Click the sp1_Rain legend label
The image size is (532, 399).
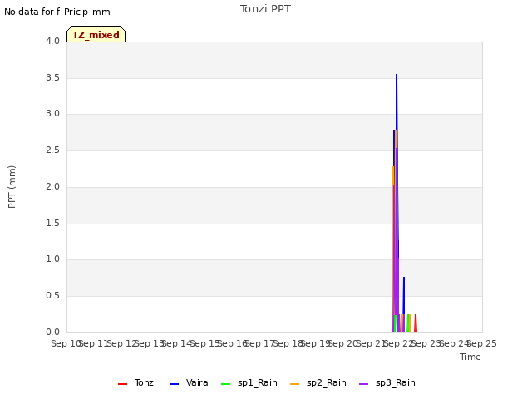pyautogui.click(x=258, y=382)
